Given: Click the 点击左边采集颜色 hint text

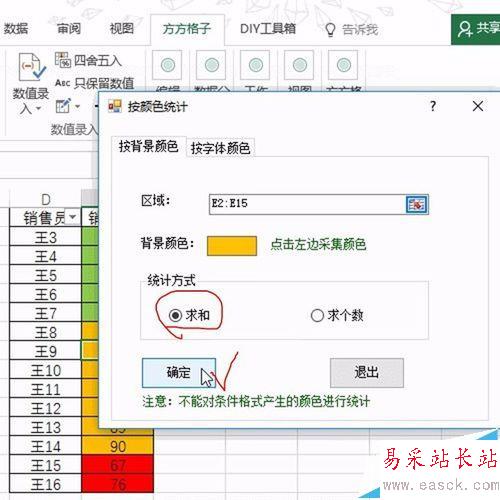Looking at the screenshot, I should pyautogui.click(x=318, y=245).
